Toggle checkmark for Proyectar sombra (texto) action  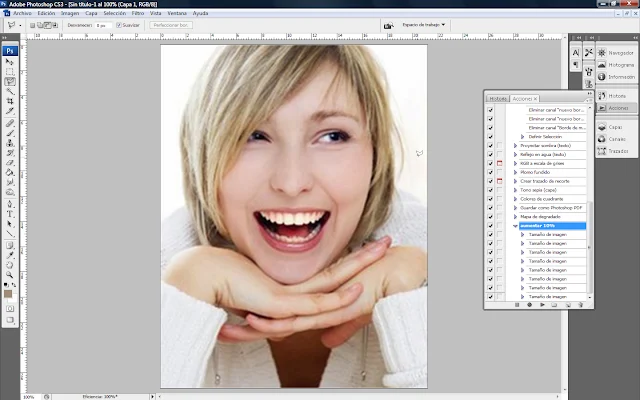tap(490, 145)
